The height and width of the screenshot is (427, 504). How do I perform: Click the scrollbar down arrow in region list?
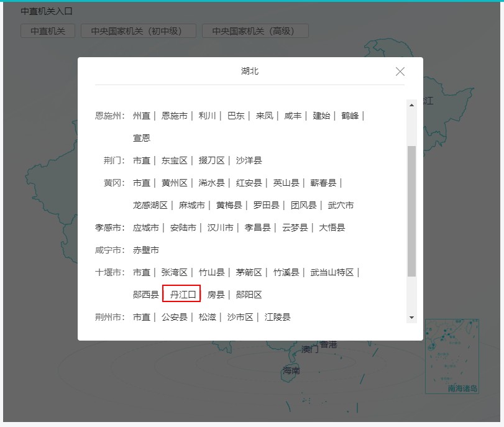[x=411, y=318]
